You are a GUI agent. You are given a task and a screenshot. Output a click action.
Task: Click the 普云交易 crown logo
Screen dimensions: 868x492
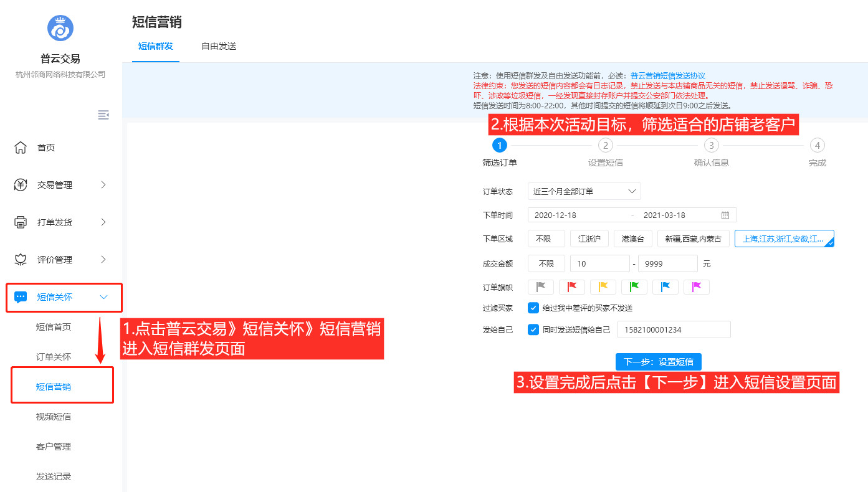(x=60, y=28)
